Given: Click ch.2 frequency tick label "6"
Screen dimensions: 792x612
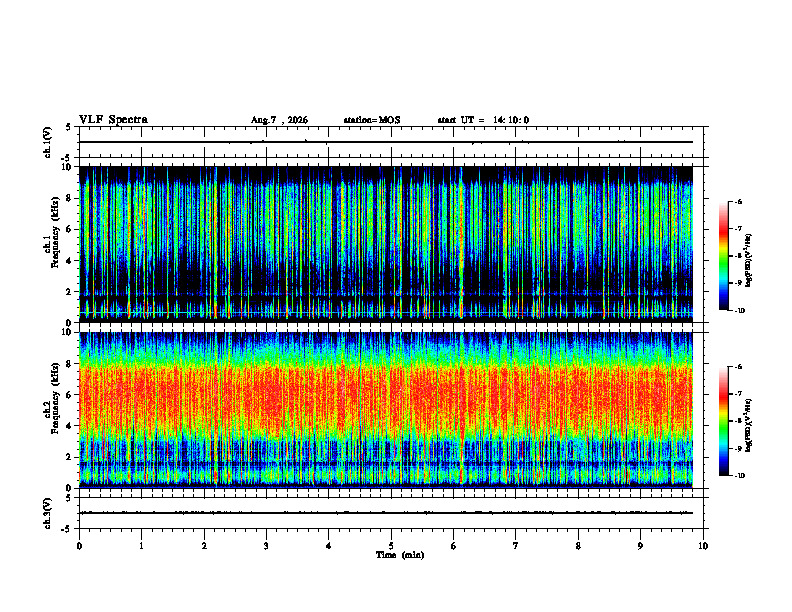Looking at the screenshot, I should point(71,395).
